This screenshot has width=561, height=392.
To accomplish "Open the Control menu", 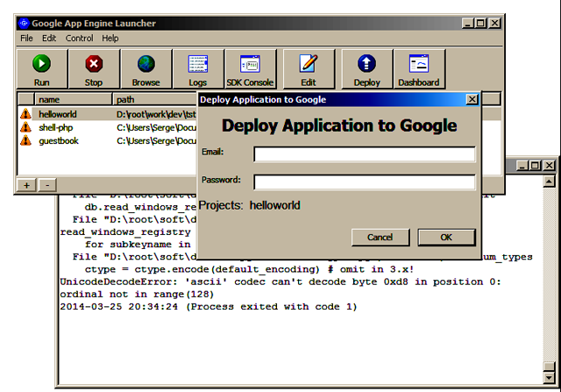I will pos(79,38).
